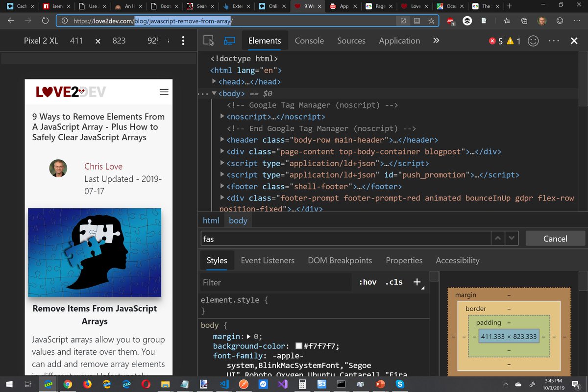Expand the footer shell-footer element

(222, 187)
